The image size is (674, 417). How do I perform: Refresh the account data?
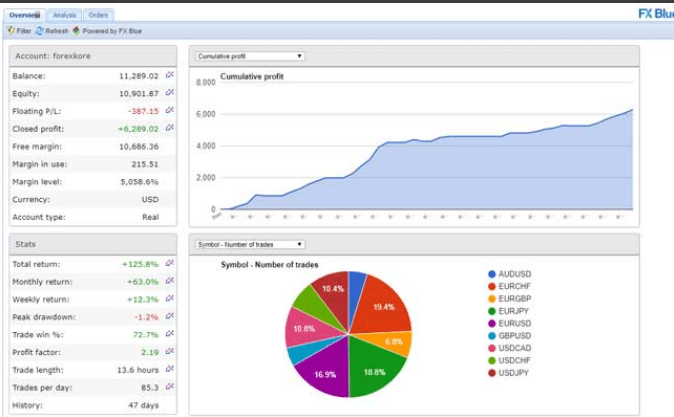[x=52, y=31]
